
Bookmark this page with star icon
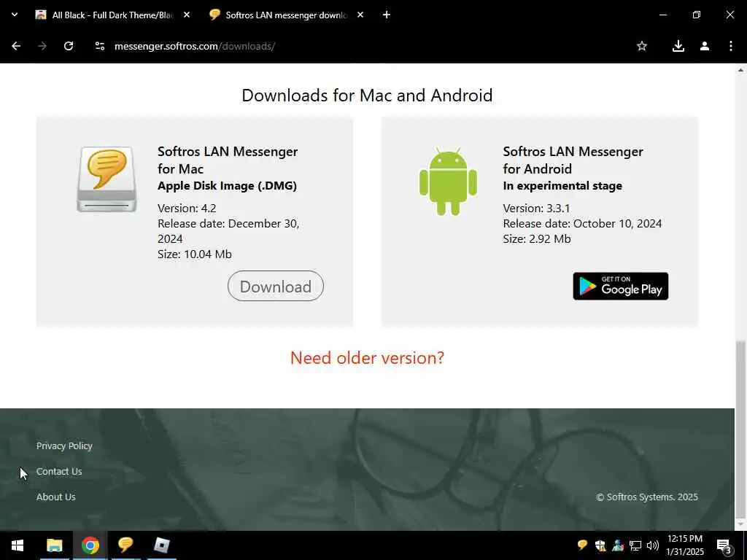coord(642,46)
